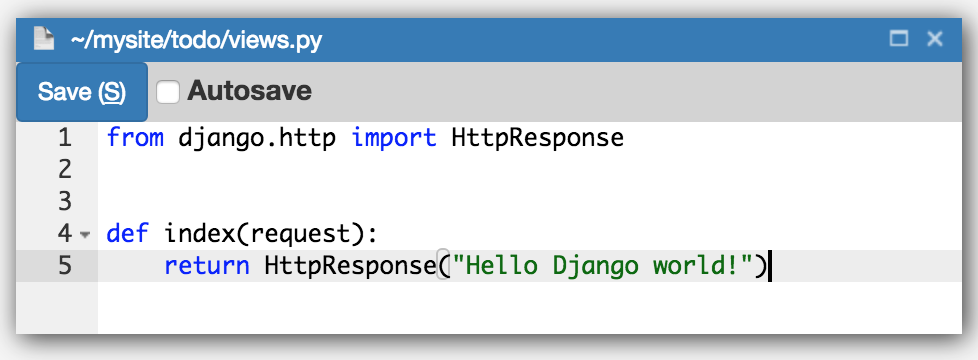Image resolution: width=978 pixels, height=360 pixels.
Task: Enable the Autosave checkbox
Action: [x=167, y=92]
